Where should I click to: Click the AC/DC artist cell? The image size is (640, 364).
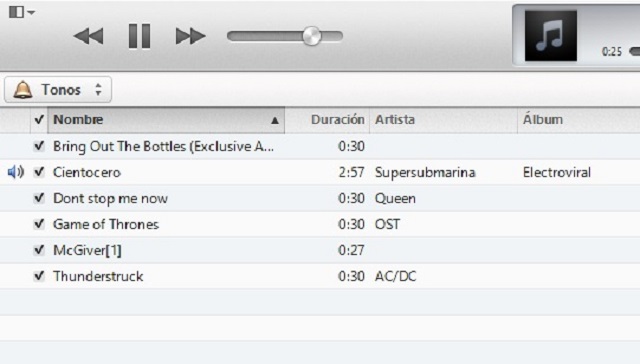point(396,276)
